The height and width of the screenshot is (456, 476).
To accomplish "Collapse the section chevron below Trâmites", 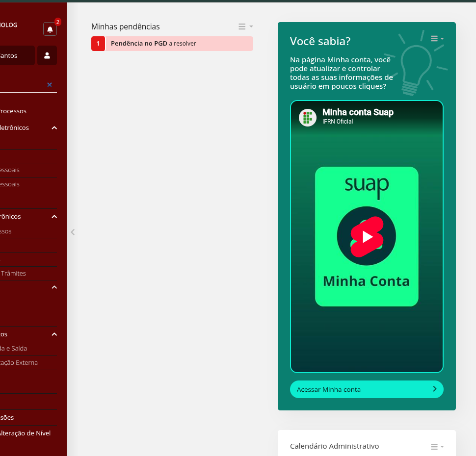I will pos(54,287).
